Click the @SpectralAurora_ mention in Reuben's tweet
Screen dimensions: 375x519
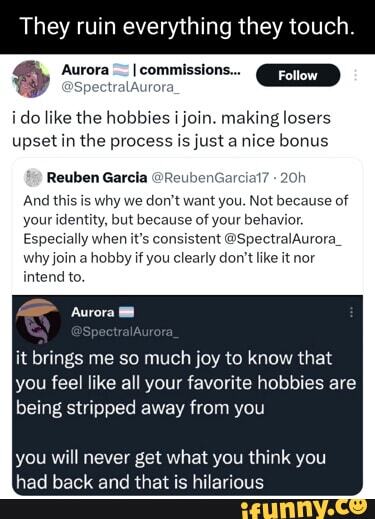click(282, 239)
